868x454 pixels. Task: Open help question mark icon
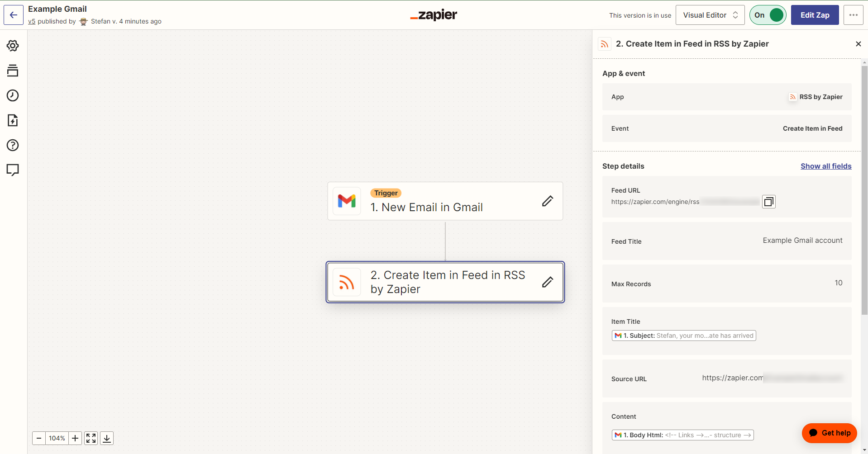(x=13, y=145)
